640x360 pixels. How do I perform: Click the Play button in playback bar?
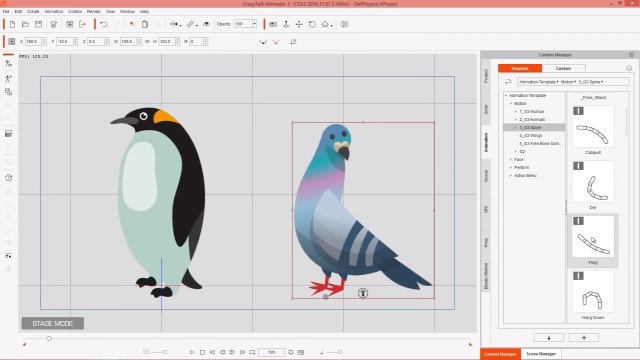(192, 352)
